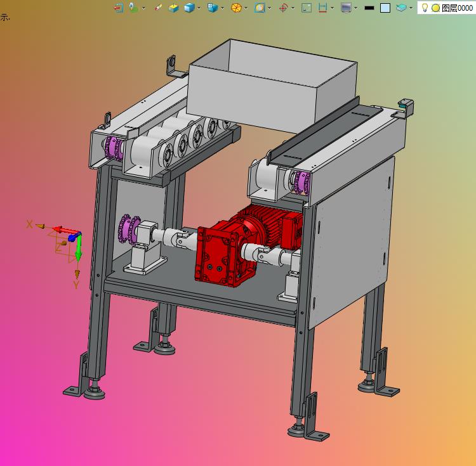
Task: Click the yellow layer color circle
Action: [435, 8]
